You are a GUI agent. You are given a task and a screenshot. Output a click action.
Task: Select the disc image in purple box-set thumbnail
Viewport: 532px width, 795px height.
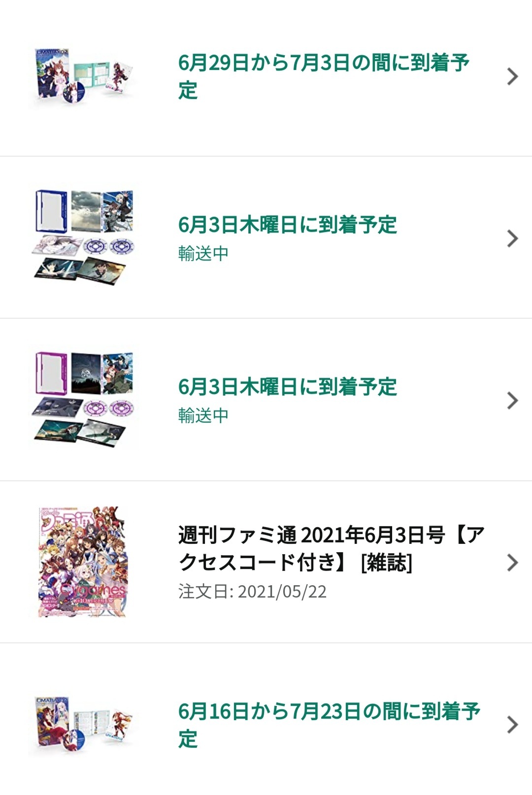[108, 409]
